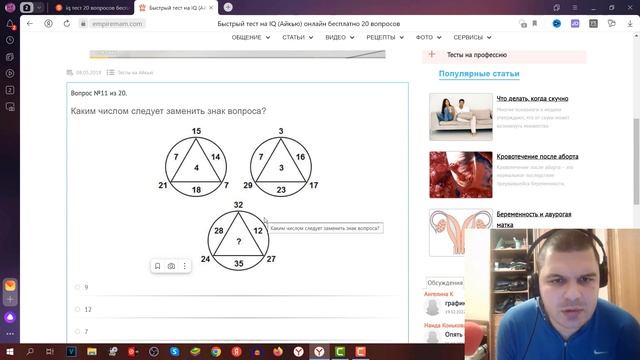Close the Быстрый тест на IQ tab
The image size is (640, 360).
point(211,8)
